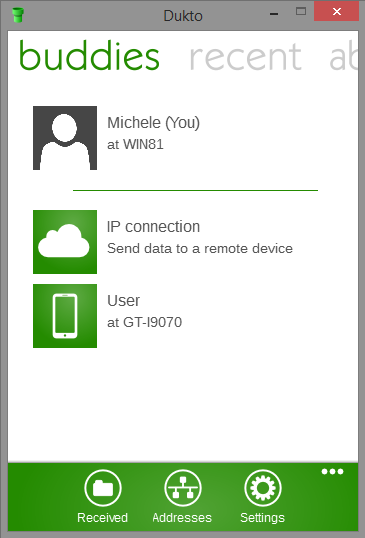Screen dimensions: 365x538
Task: Click "Send data to a remote device" text
Action: [200, 248]
